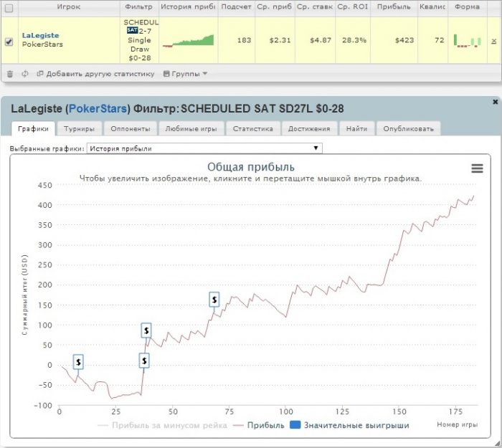Open the LaLegiste player link in table

(x=40, y=36)
